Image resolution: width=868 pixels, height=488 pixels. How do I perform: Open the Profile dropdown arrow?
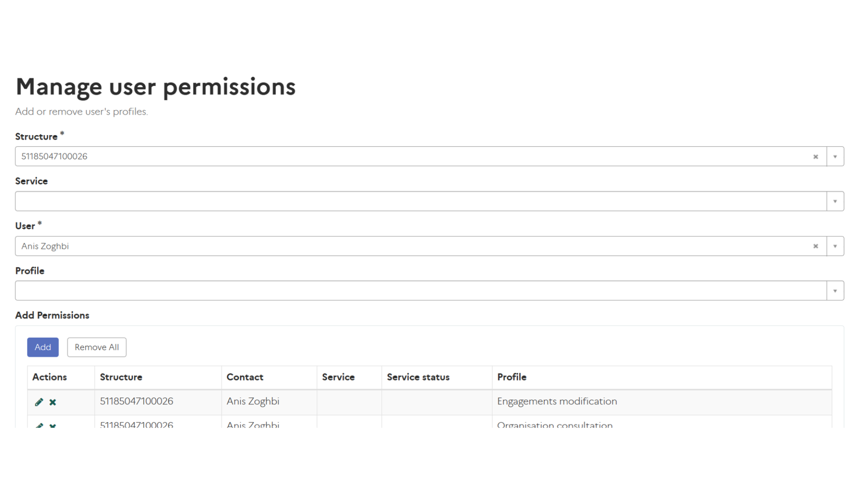(x=835, y=291)
